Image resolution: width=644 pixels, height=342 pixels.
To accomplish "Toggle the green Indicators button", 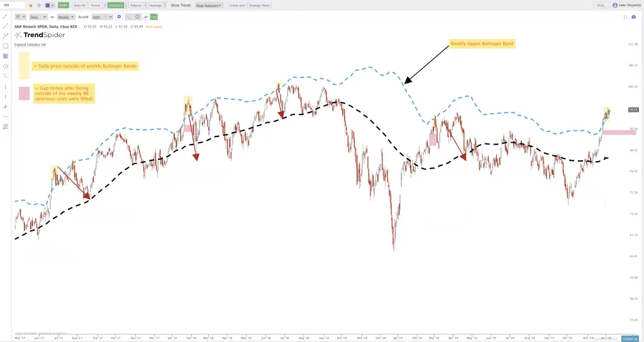I will click(116, 5).
